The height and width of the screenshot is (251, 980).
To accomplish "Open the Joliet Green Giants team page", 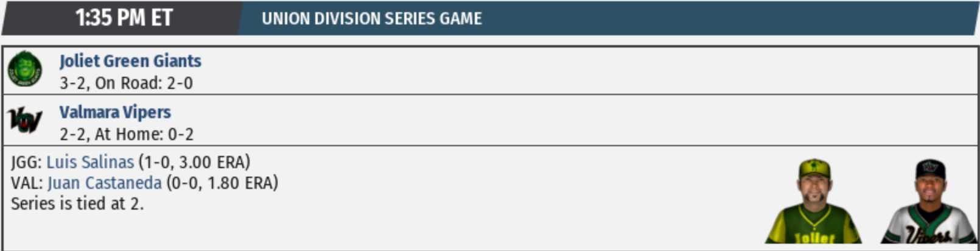I will pos(130,61).
